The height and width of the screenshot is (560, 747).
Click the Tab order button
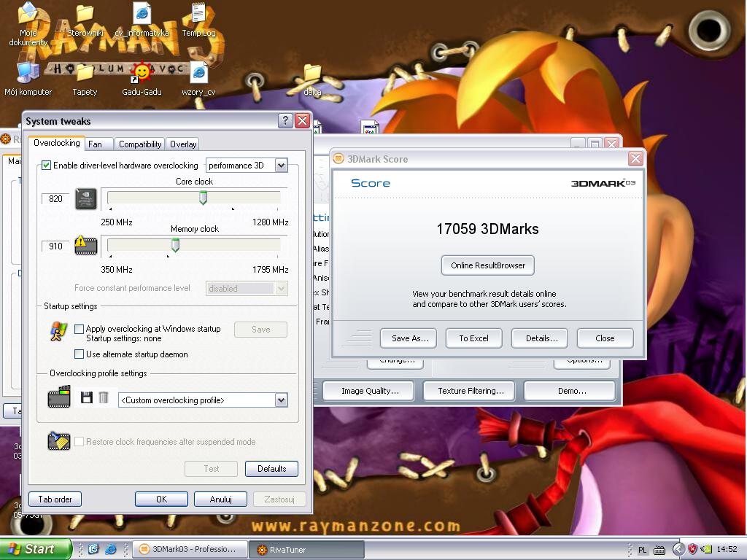tap(55, 499)
